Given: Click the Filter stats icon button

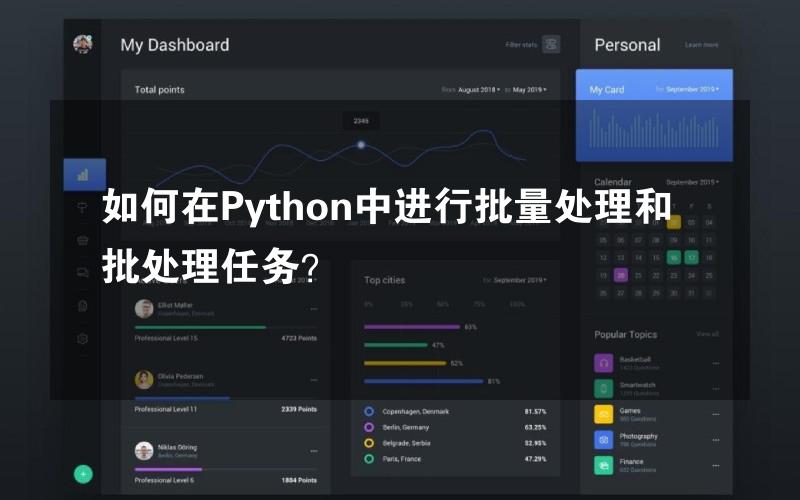Looking at the screenshot, I should [551, 44].
